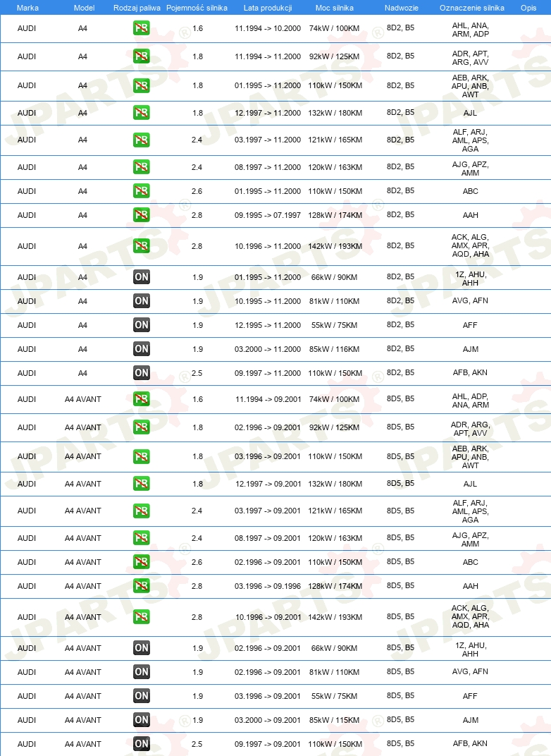Click date cell 03.2000 -> 09.2001

268,720
